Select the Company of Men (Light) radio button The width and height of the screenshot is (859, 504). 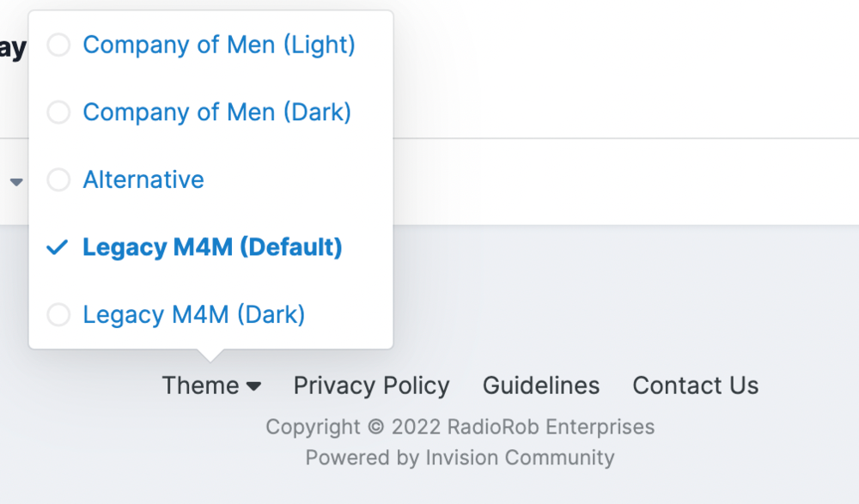click(x=58, y=45)
